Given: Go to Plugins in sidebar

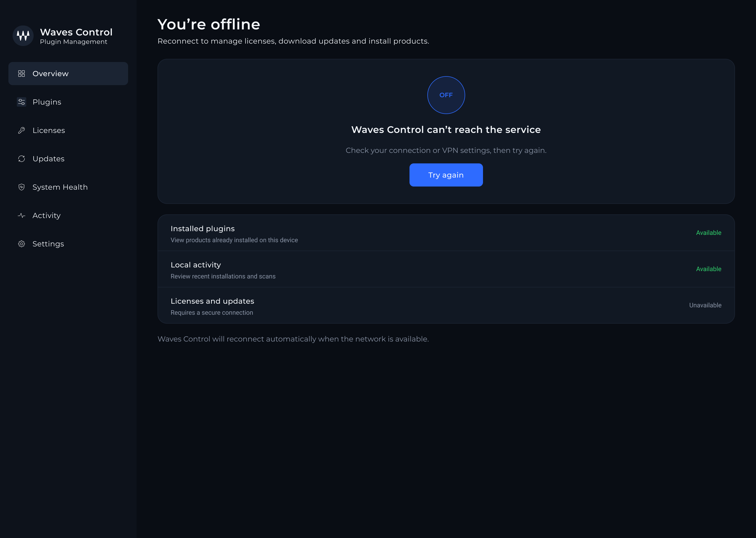Looking at the screenshot, I should pyautogui.click(x=68, y=102).
